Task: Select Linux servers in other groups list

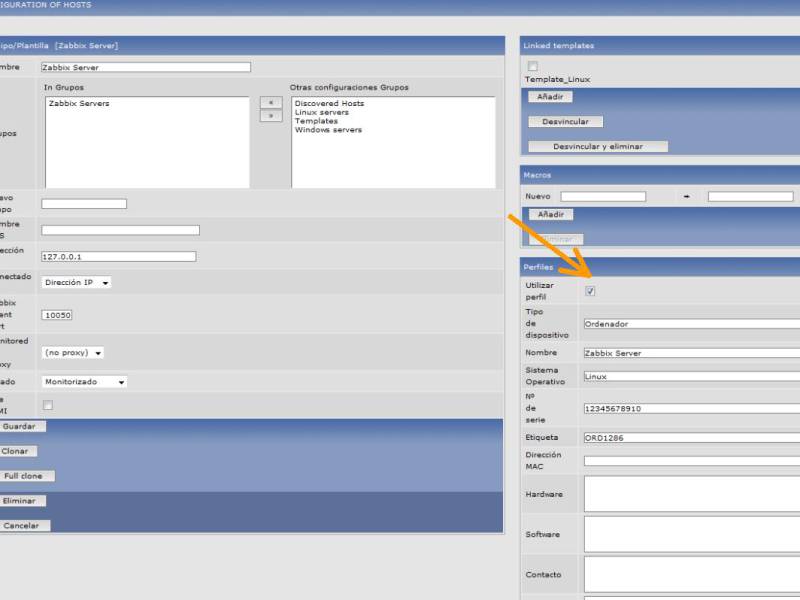Action: 322,112
